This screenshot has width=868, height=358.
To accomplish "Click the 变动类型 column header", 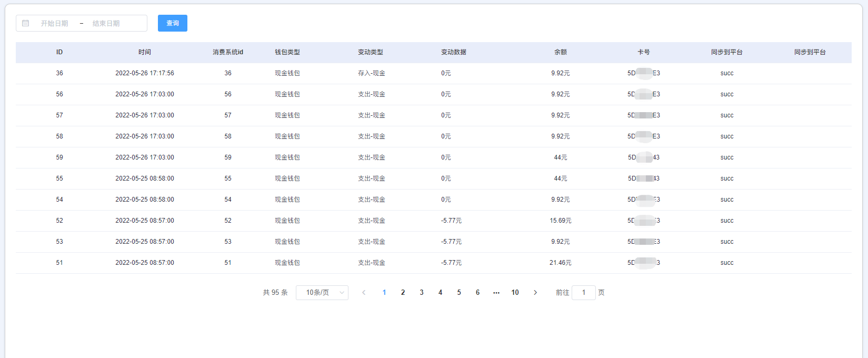I will [371, 52].
